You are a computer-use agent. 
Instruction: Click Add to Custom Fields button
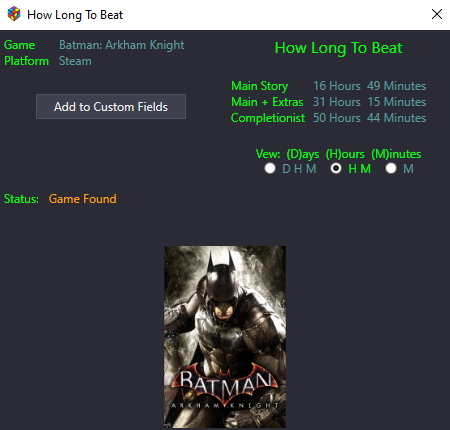[111, 107]
